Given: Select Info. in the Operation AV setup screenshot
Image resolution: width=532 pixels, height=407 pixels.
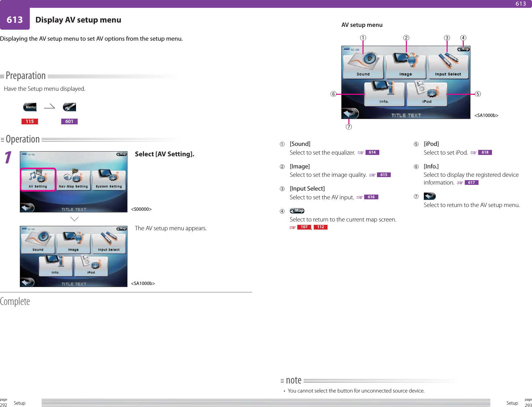Looking at the screenshot, I should 55,266.
